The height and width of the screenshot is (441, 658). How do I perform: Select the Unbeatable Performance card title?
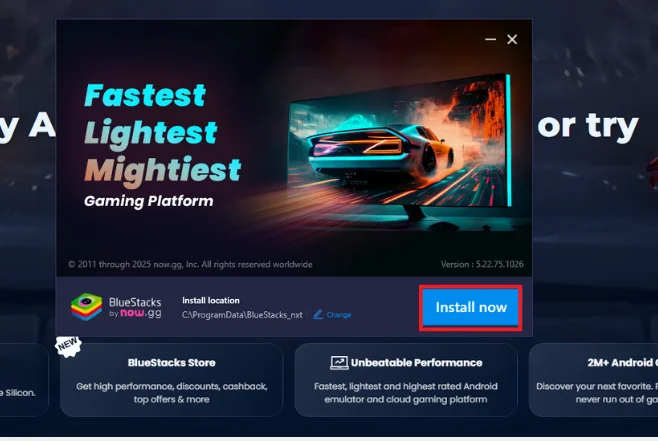coord(416,363)
